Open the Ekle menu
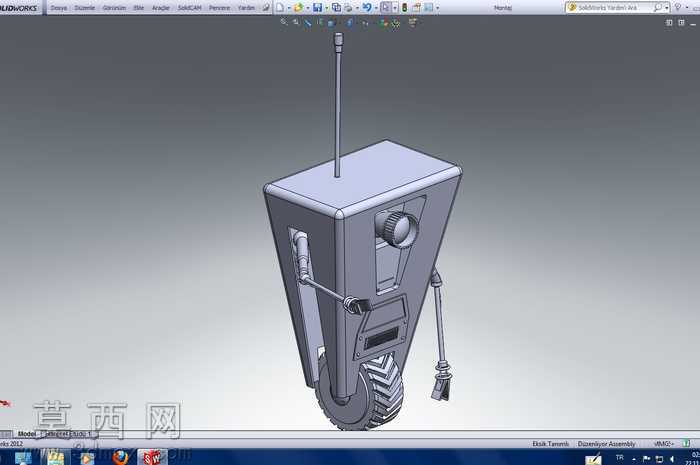Viewport: 700px width, 465px height. pos(138,8)
